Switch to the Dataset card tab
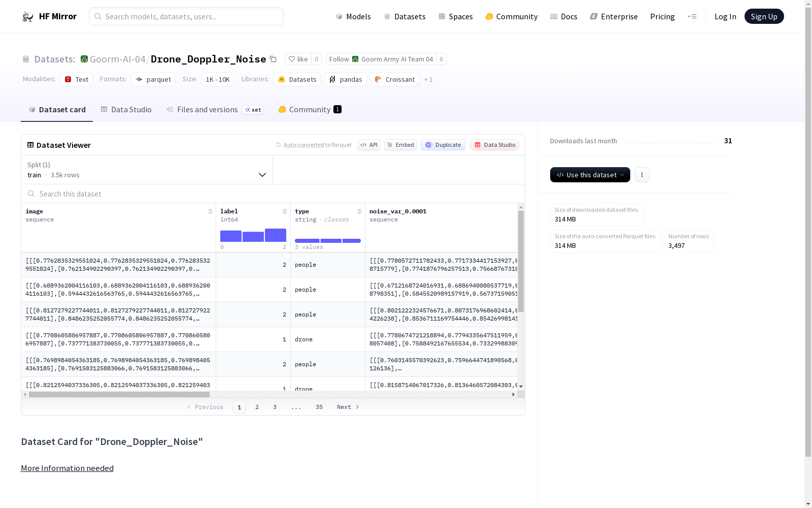Viewport: 812px width, 508px height. click(x=57, y=110)
